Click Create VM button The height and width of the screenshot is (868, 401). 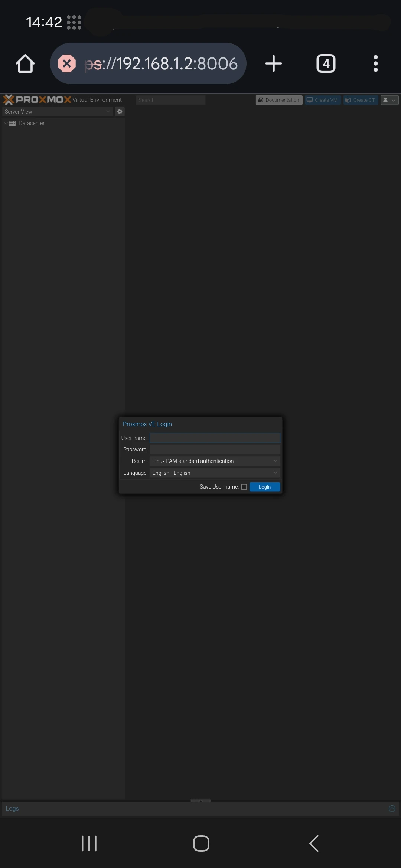point(323,100)
